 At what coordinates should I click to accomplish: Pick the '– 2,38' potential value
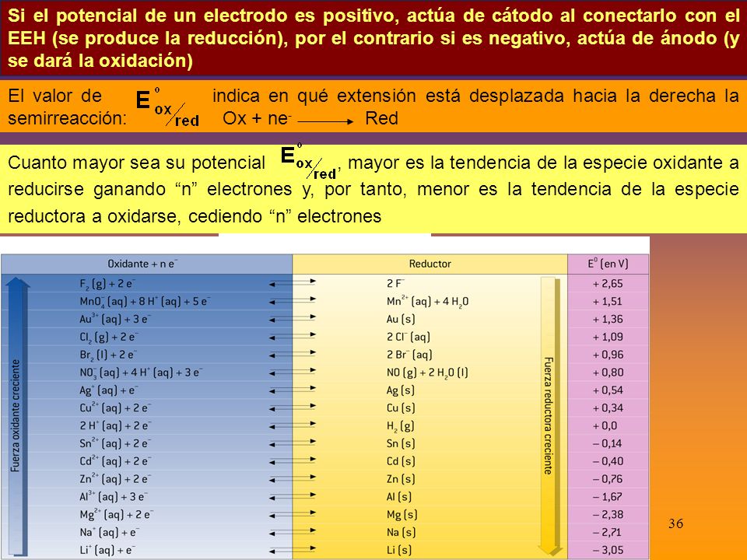[608, 515]
